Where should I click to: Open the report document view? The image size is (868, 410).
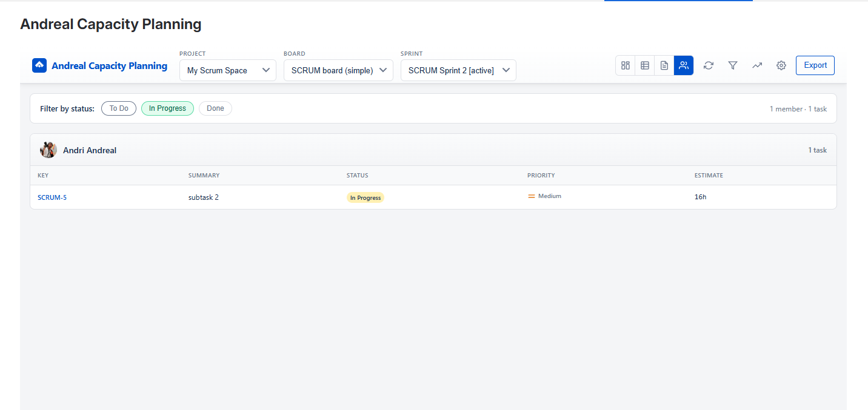[664, 65]
